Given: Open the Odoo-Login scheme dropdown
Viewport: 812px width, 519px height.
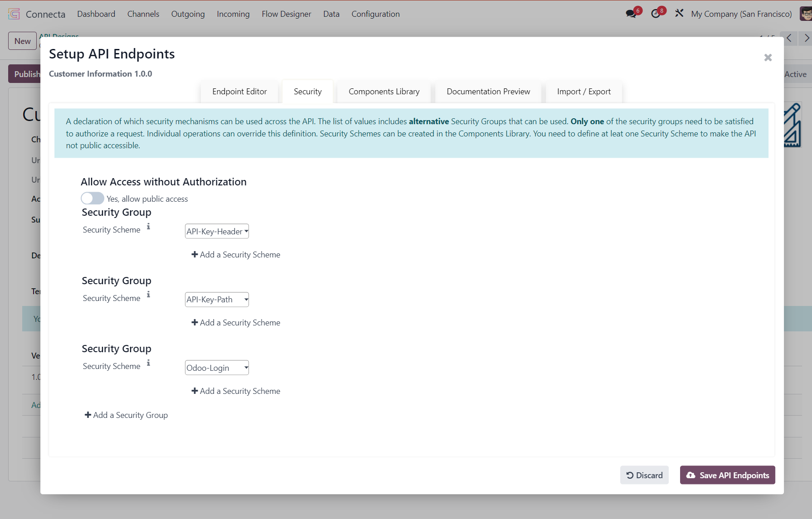Looking at the screenshot, I should pyautogui.click(x=217, y=368).
